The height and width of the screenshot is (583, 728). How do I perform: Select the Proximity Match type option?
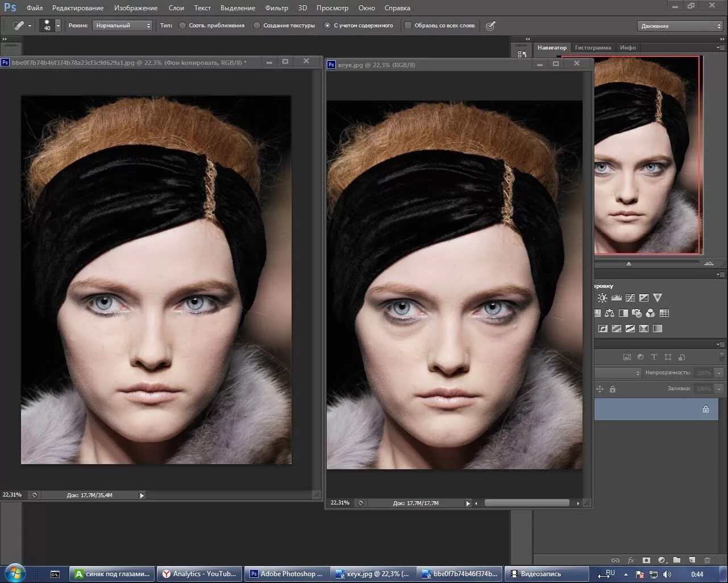[x=182, y=26]
